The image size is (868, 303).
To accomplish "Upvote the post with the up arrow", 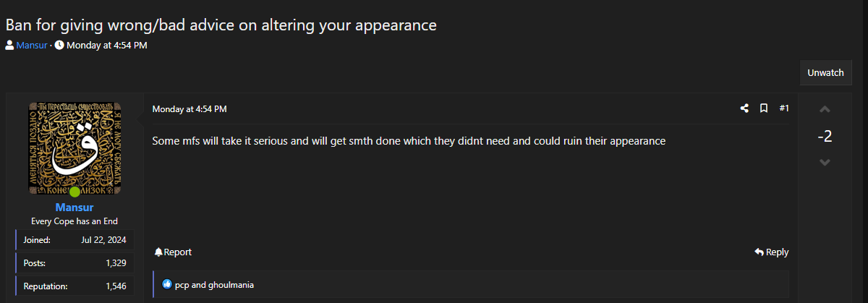I will click(825, 110).
